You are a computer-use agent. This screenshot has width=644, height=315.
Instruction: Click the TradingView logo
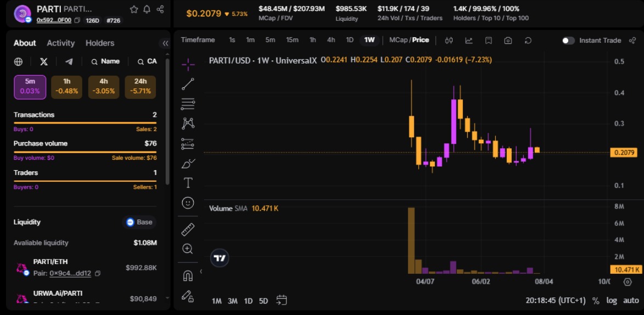coord(220,258)
